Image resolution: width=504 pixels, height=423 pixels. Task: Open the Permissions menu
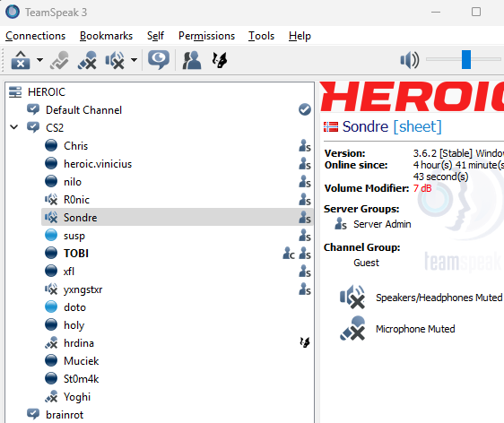[206, 36]
